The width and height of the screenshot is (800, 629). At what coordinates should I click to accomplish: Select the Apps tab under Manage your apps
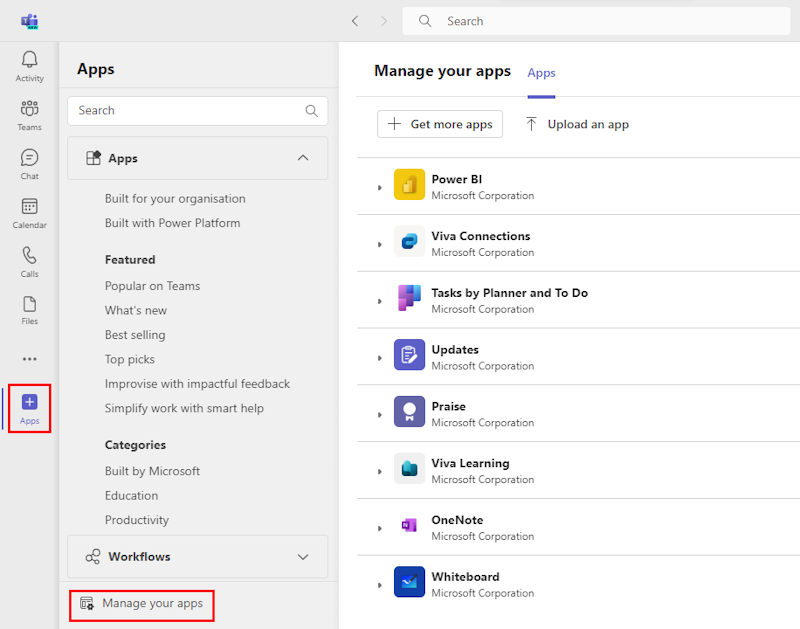[541, 73]
